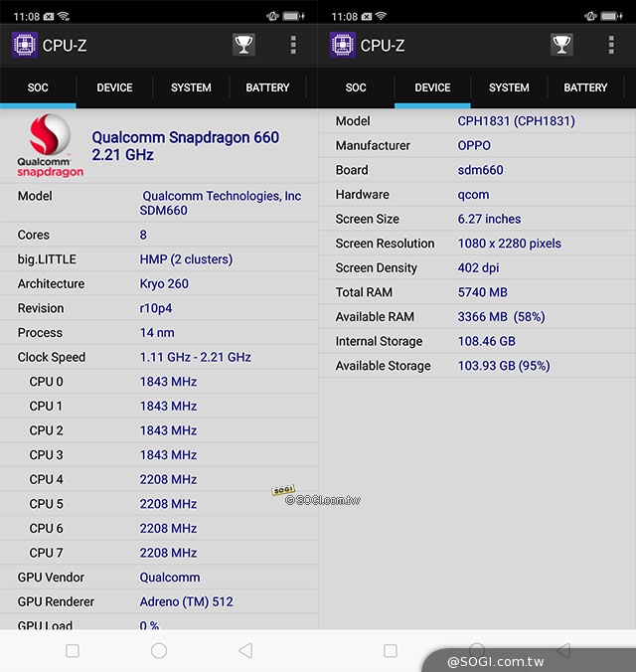Select the SOC tab in right panel

[x=356, y=87]
